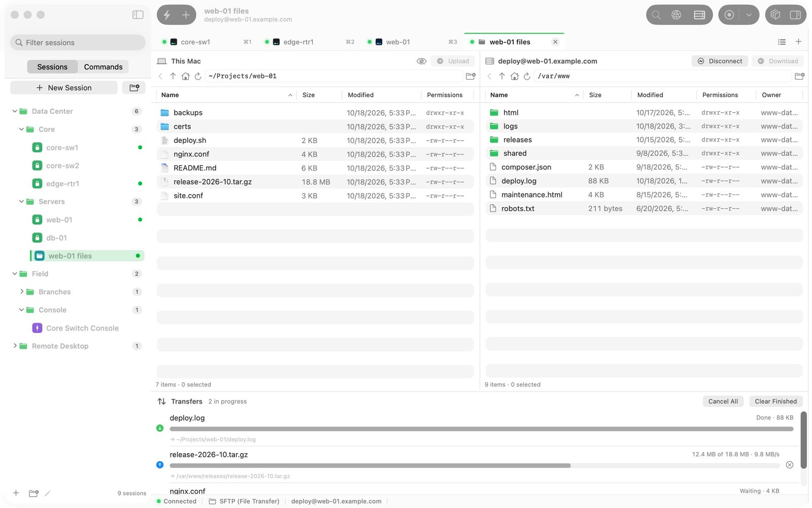Select the Sessions segment
Image resolution: width=812 pixels, height=508 pixels.
[52, 67]
